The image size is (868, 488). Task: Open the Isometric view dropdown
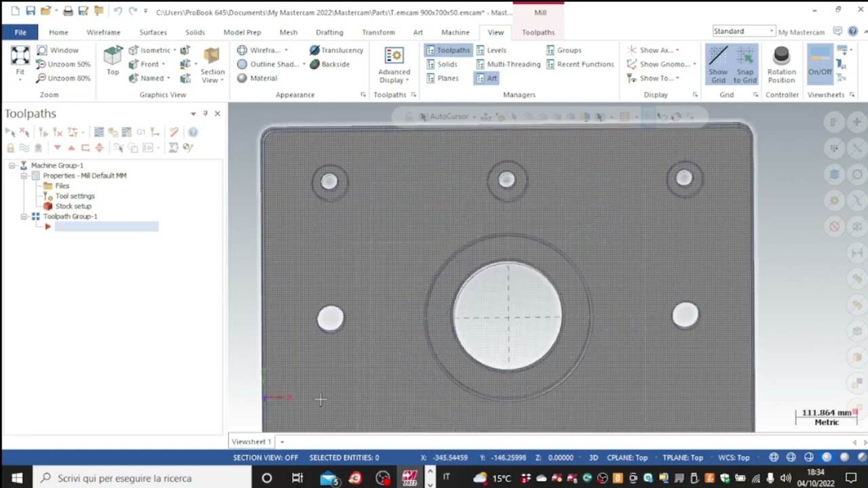(174, 50)
